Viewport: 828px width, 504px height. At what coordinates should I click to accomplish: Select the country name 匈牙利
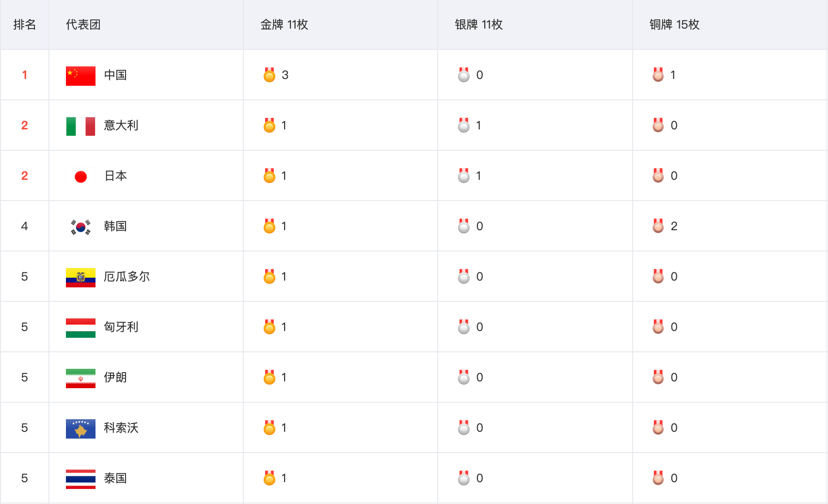click(121, 327)
